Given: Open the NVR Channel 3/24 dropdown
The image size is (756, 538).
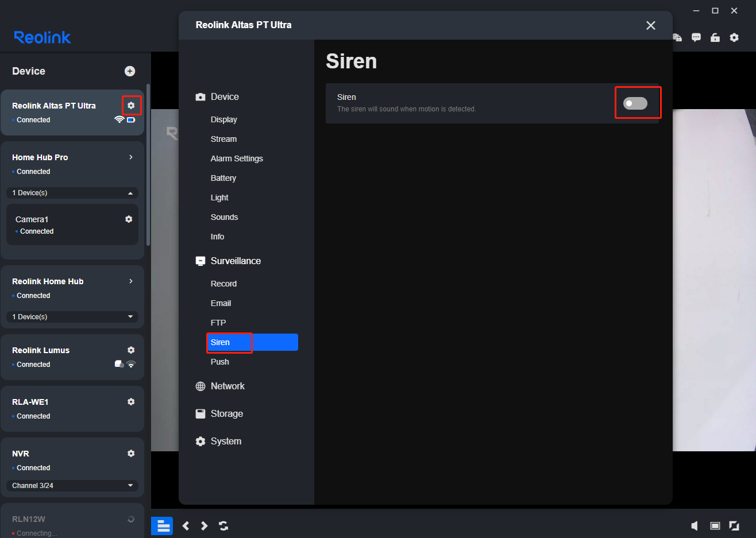Looking at the screenshot, I should (72, 486).
